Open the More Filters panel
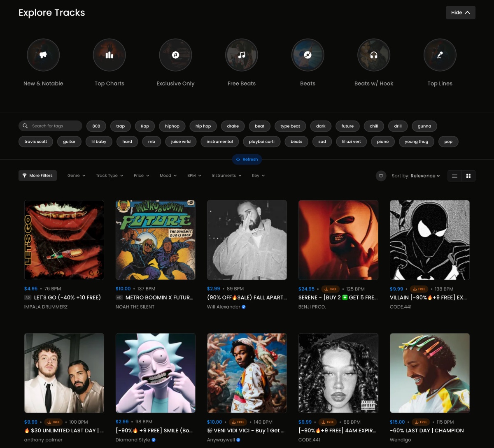Screen dimensions: 494x448 pos(38,176)
